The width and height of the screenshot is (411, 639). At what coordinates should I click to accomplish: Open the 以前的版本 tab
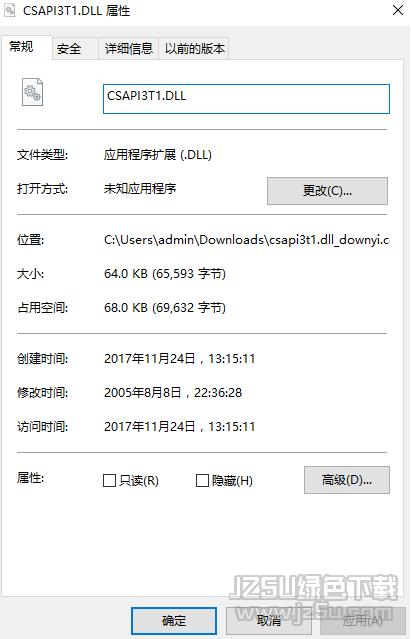194,49
